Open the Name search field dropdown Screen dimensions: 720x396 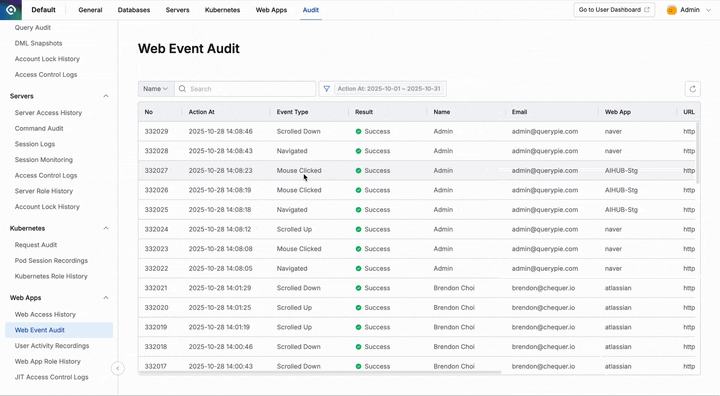pos(156,89)
